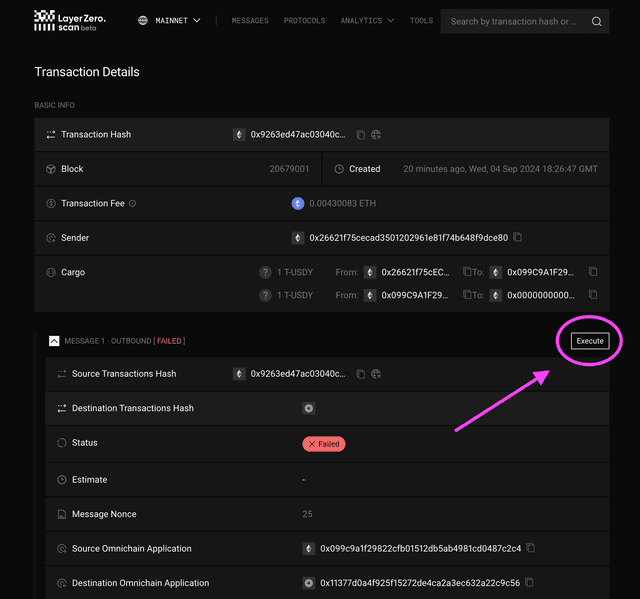Copy the Source Transactions Hash
640x599 pixels.
point(361,374)
